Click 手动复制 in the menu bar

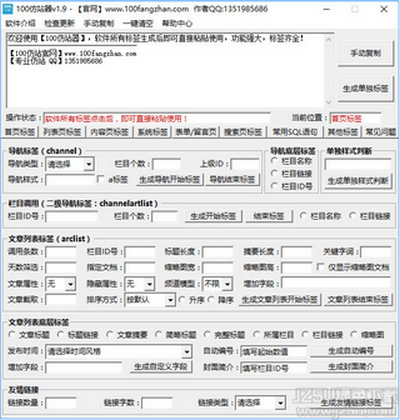99,23
